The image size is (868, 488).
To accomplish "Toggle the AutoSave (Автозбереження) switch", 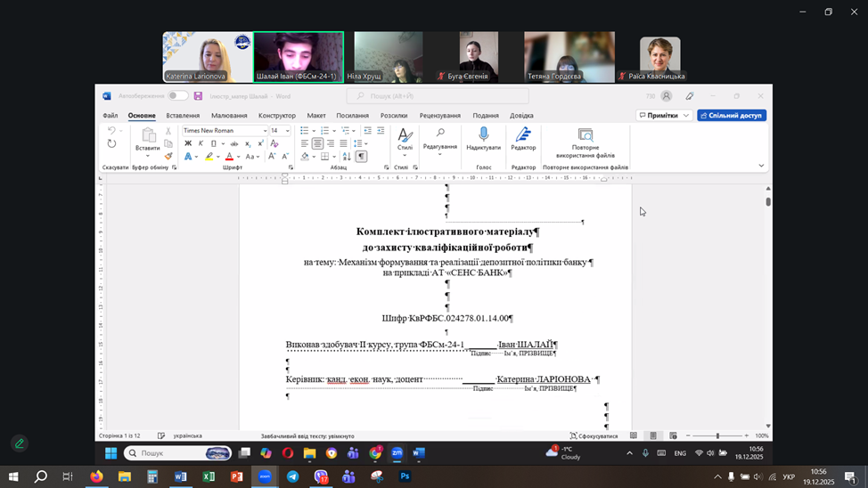I will point(178,96).
